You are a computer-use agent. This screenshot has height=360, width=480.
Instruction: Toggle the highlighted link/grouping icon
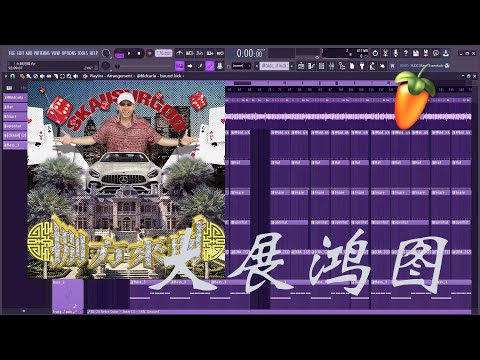(x=210, y=66)
